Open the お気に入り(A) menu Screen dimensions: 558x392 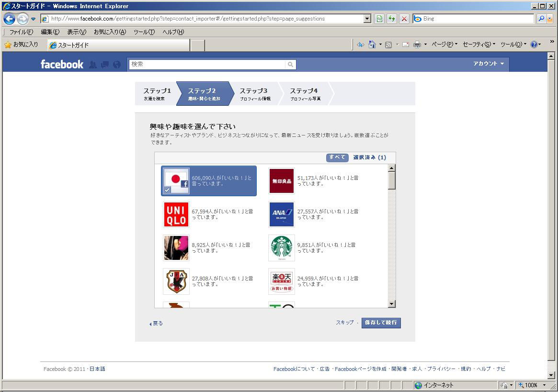coord(110,32)
